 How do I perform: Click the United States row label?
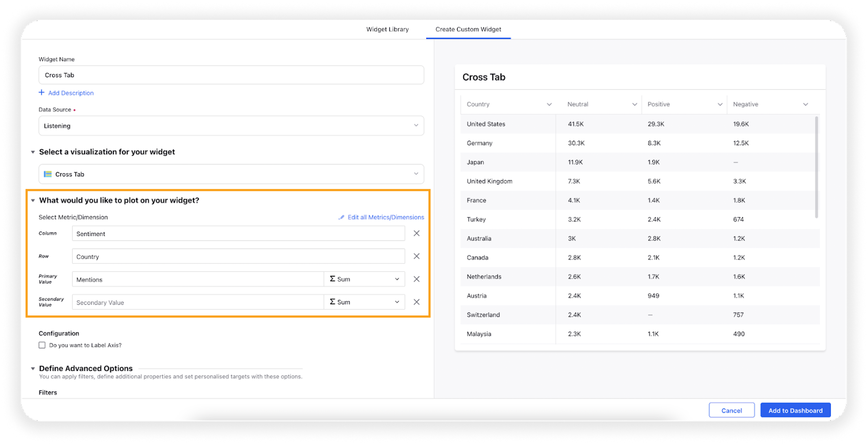[x=486, y=124]
